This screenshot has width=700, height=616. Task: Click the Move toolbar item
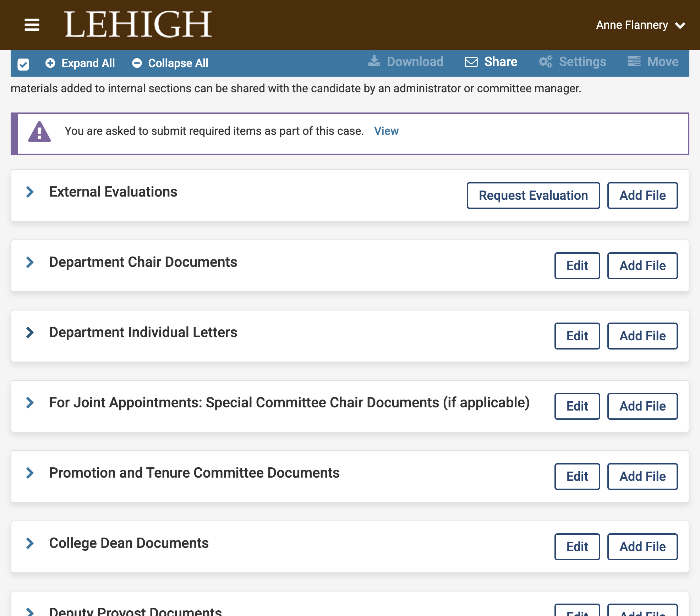click(x=653, y=62)
